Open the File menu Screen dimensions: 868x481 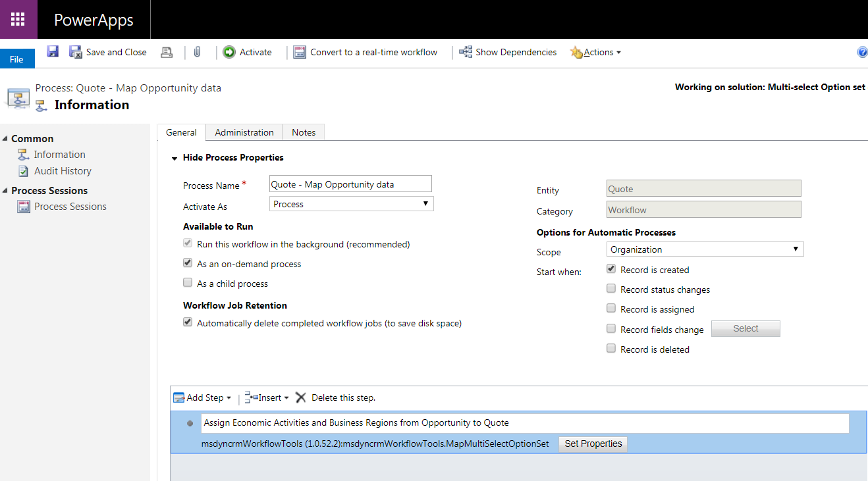(x=16, y=59)
